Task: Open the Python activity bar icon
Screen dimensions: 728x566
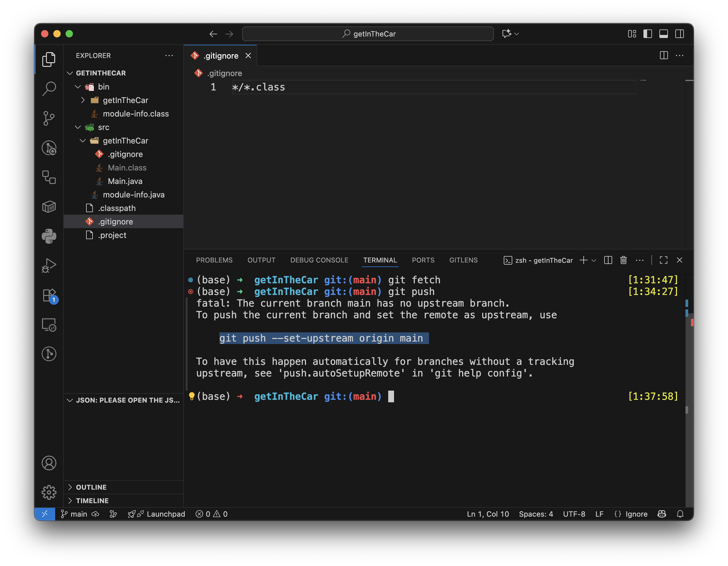Action: click(x=49, y=236)
